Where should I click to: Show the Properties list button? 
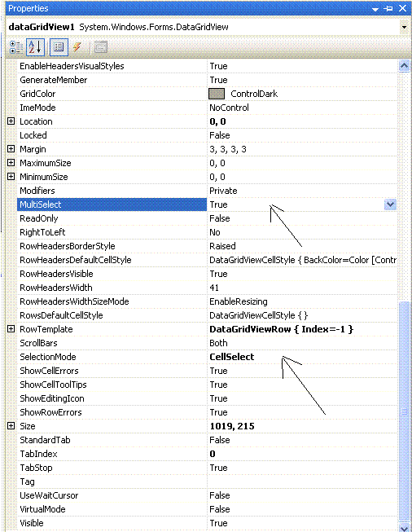pyautogui.click(x=59, y=47)
